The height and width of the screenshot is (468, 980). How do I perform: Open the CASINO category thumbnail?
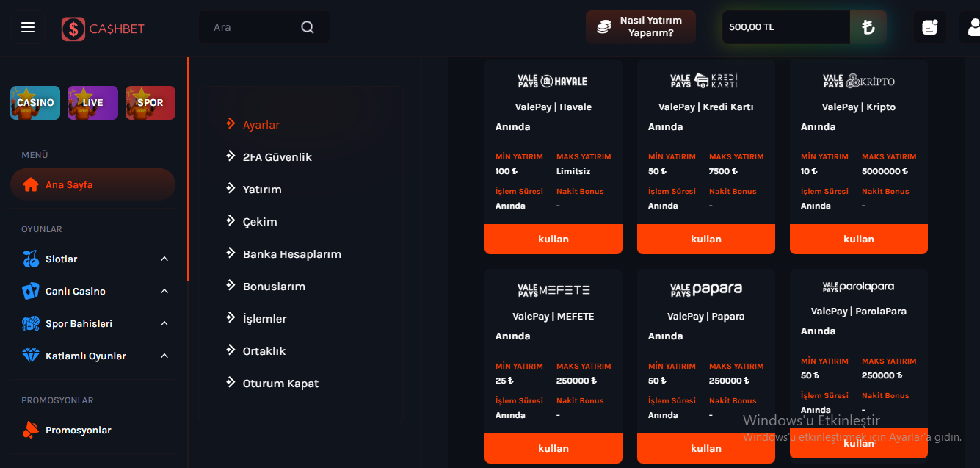point(35,103)
